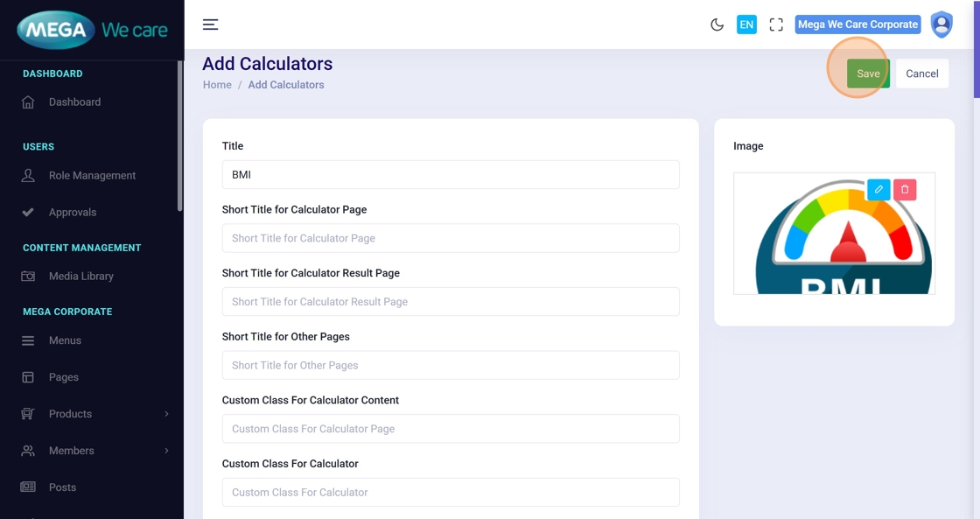
Task: Enter fullscreen with the expand icon
Action: (x=776, y=25)
